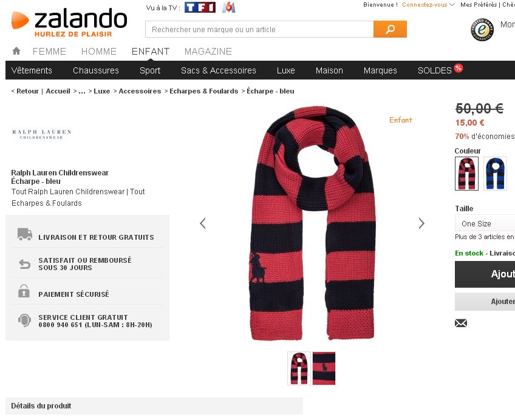
Task: Show the previous product image arrow
Action: click(x=203, y=223)
